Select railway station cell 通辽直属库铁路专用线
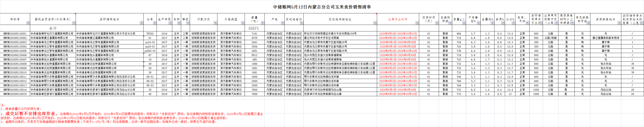Image resolution: width=644 pixels, height=127 pixels. (x=606, y=38)
